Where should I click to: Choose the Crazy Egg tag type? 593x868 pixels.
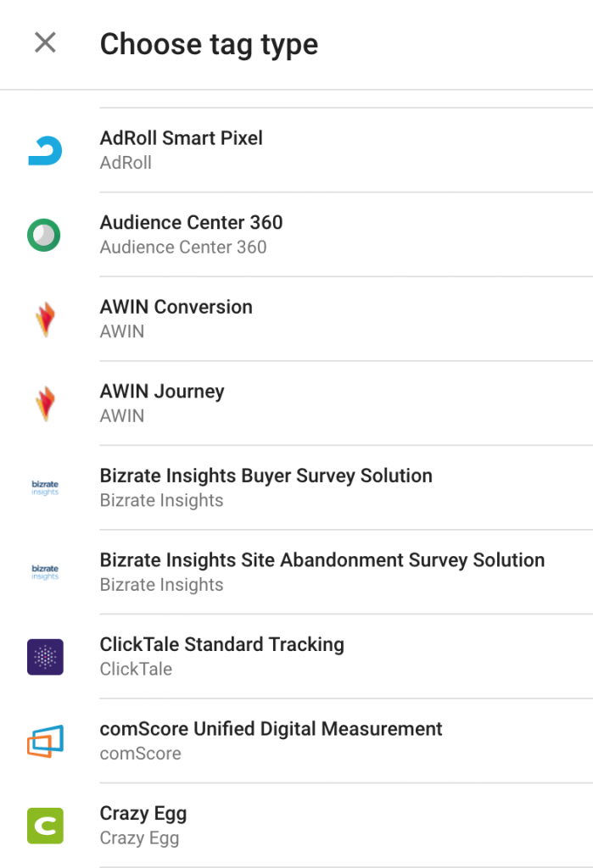[x=297, y=826]
